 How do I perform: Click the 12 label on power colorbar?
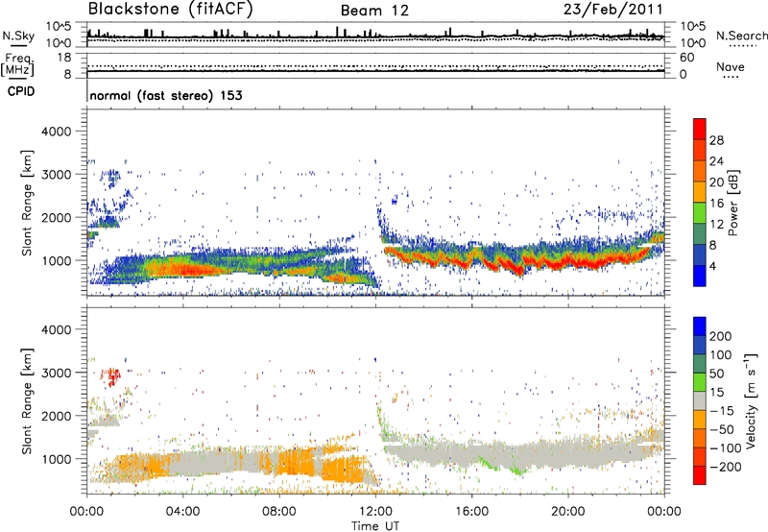(x=716, y=225)
